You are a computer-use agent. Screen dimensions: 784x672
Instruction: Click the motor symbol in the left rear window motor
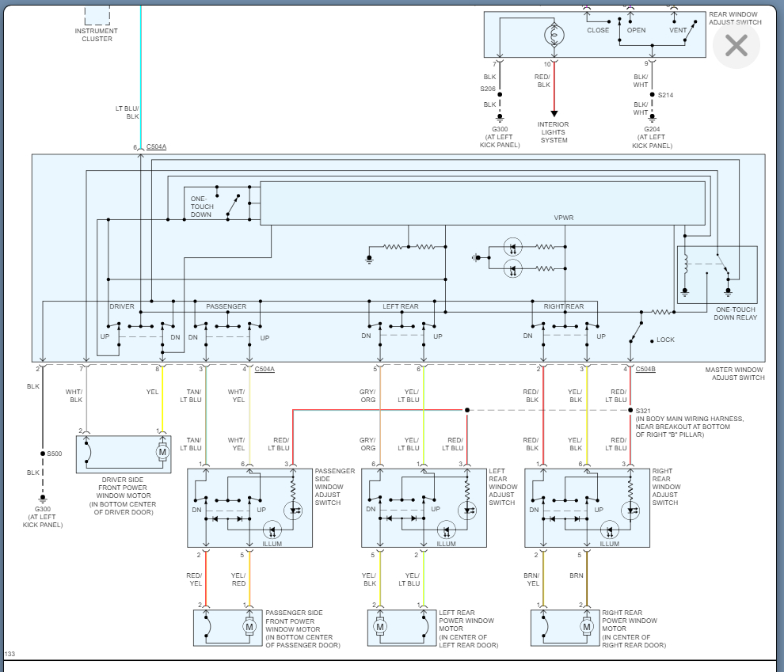380,627
